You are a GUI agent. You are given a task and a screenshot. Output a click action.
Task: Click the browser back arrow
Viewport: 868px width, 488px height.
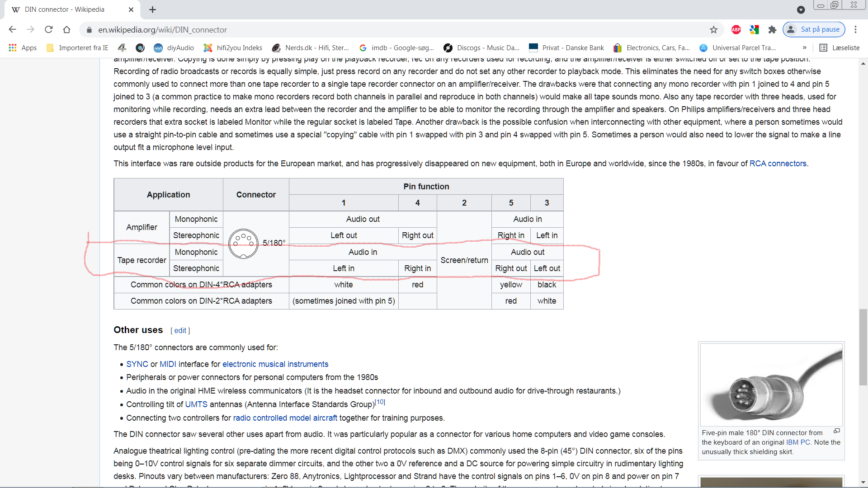12,29
